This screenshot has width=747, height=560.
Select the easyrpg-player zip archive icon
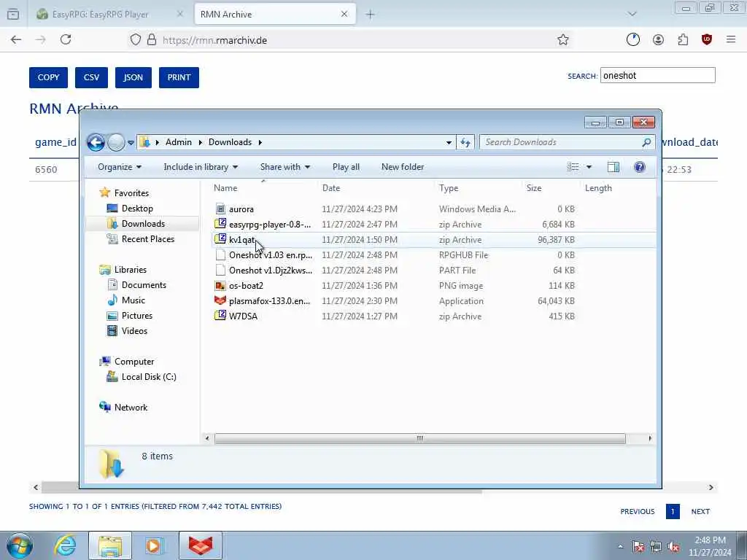click(x=220, y=224)
